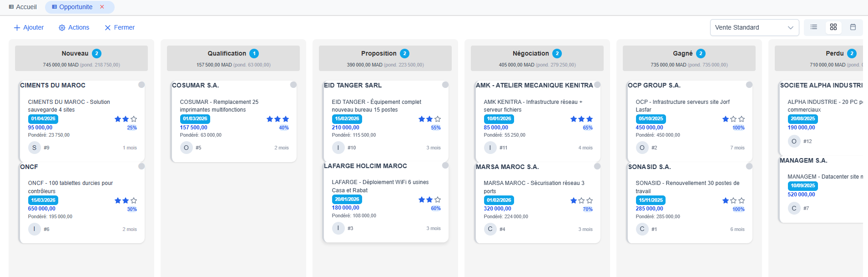Click the 15/03/2026 date badge
868x277 pixels.
pos(43,200)
